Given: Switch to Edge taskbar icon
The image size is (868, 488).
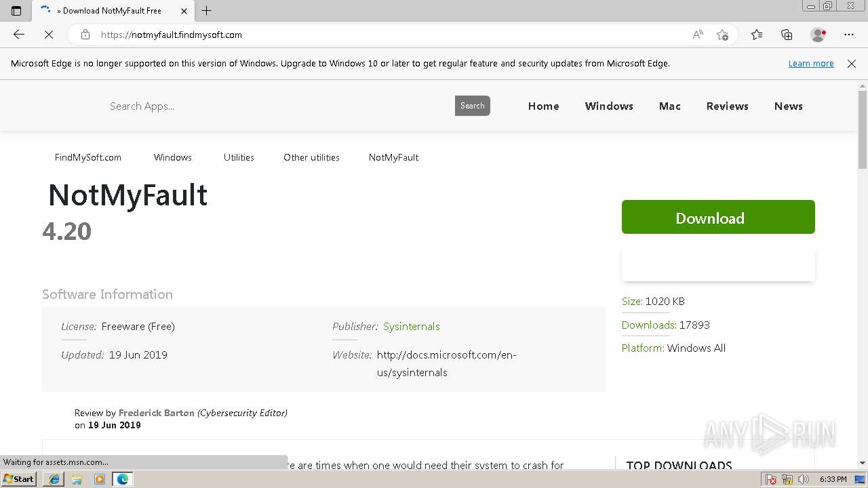Looking at the screenshot, I should point(123,479).
